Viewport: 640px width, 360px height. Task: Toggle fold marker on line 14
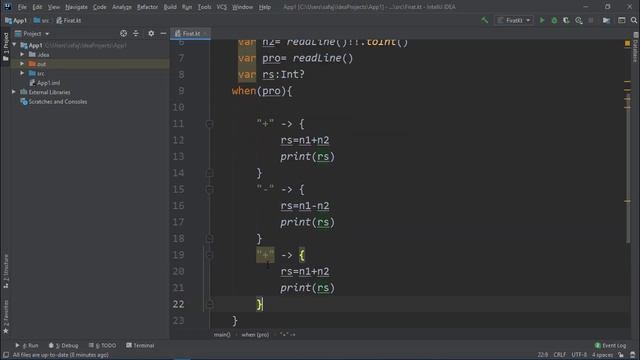[x=209, y=173]
